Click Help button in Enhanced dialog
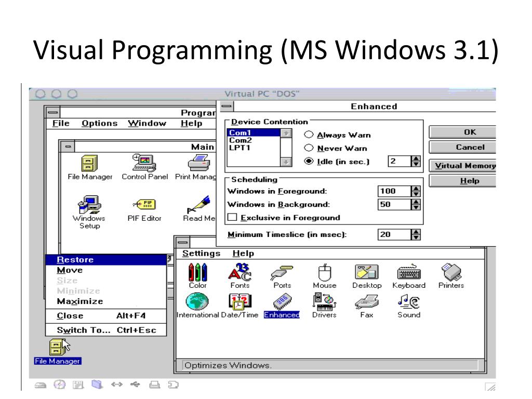Image resolution: width=532 pixels, height=399 pixels. [462, 180]
